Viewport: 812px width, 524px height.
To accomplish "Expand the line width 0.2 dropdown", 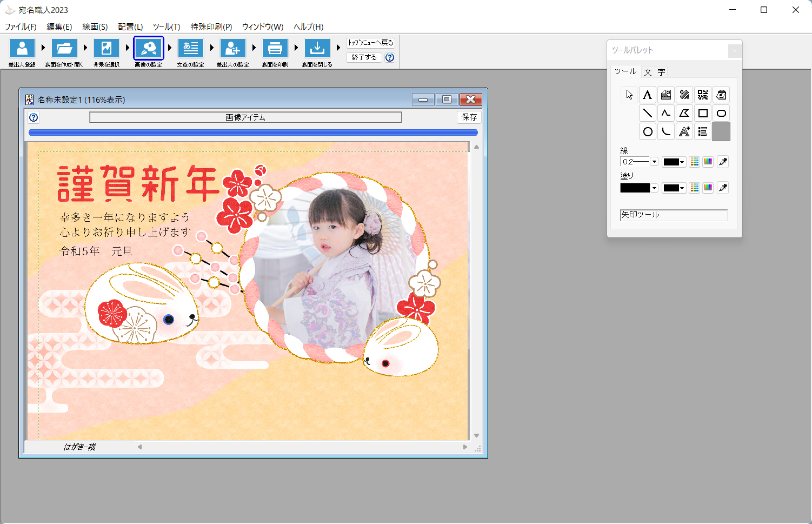I will [x=654, y=162].
